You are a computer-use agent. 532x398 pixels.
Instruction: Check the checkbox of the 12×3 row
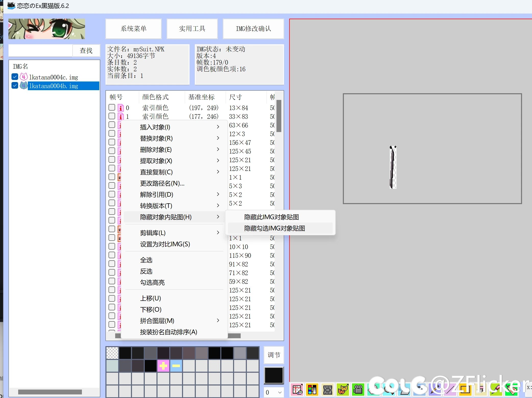point(112,133)
